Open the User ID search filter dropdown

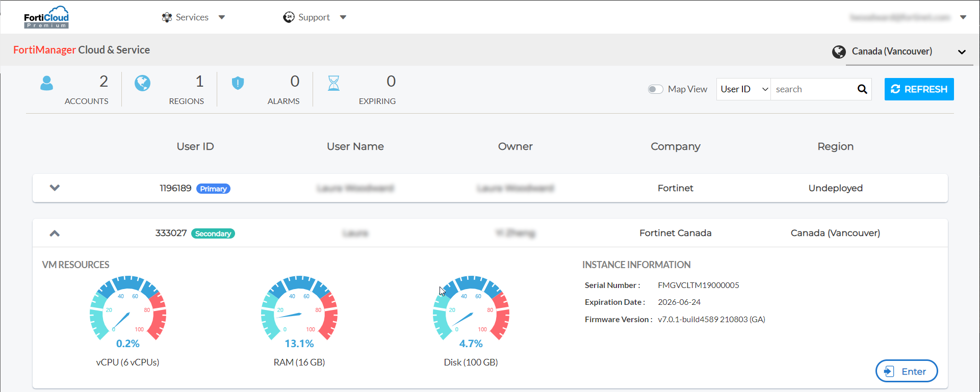coord(743,89)
